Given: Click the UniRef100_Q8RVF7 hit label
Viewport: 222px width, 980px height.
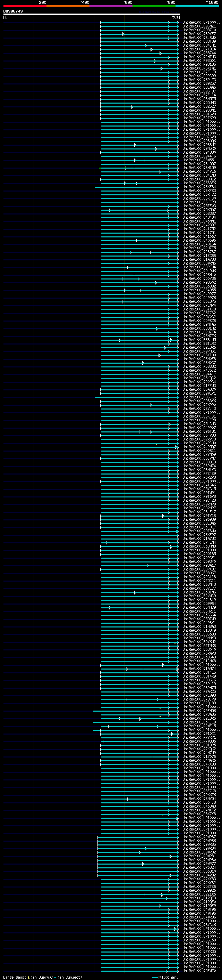Looking at the screenshot, I should tap(199, 34).
